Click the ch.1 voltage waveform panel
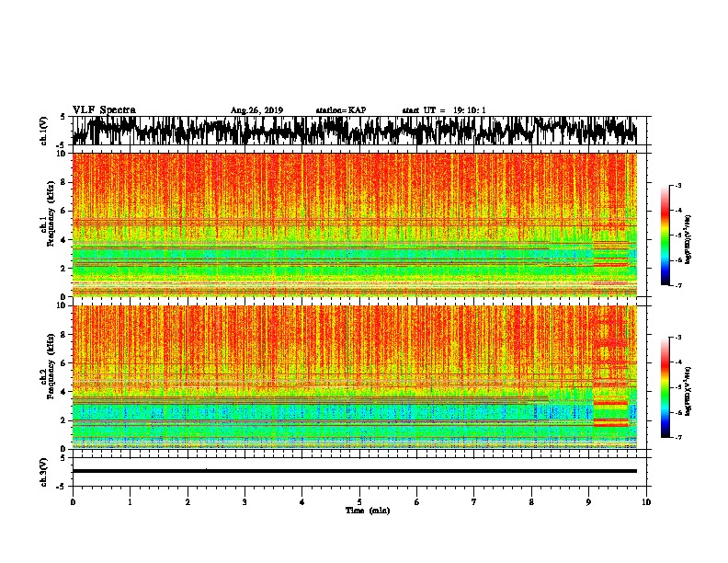The image size is (728, 563). pyautogui.click(x=361, y=131)
